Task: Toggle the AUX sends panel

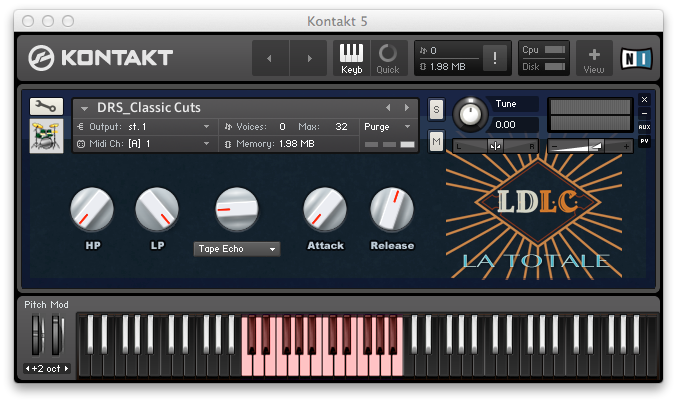Action: [x=644, y=127]
